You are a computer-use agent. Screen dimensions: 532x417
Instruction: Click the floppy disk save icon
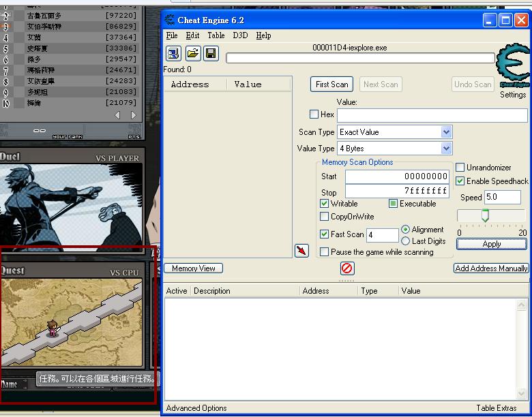(211, 54)
